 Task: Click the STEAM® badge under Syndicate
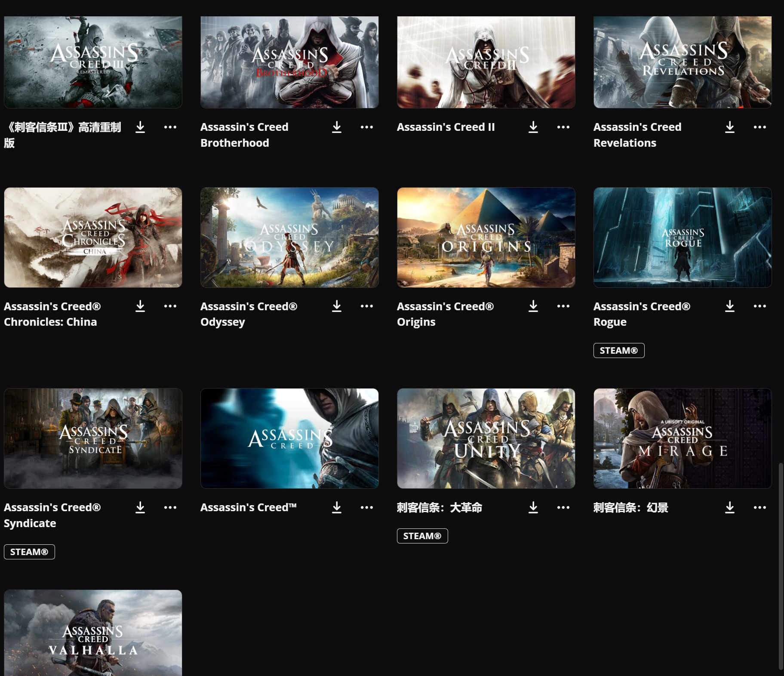pos(29,552)
